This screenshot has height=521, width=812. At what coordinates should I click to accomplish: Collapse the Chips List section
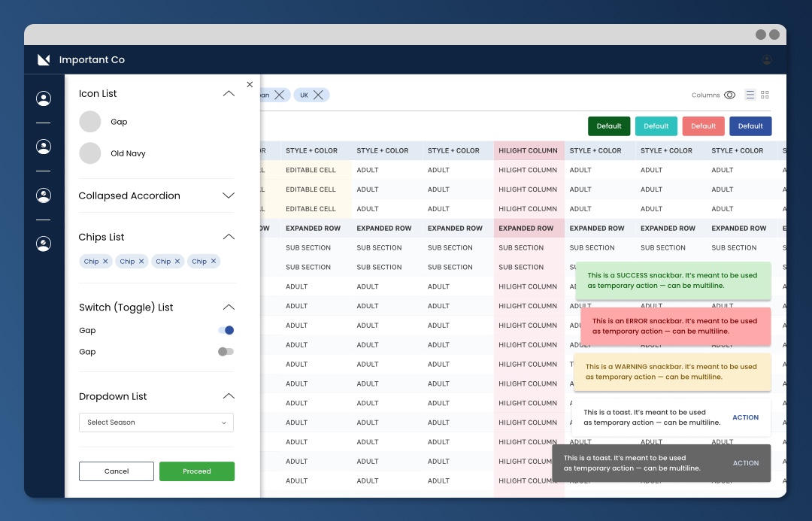click(x=229, y=238)
